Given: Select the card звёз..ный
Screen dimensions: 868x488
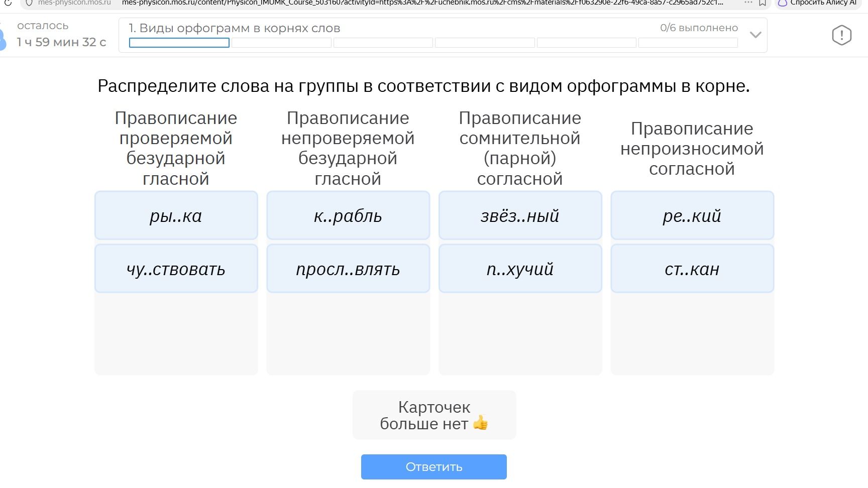Looking at the screenshot, I should click(x=520, y=215).
